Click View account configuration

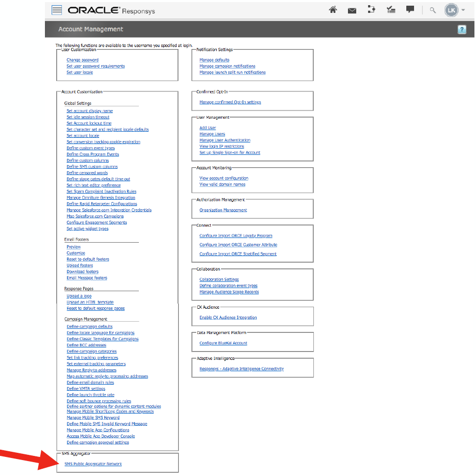coord(224,179)
